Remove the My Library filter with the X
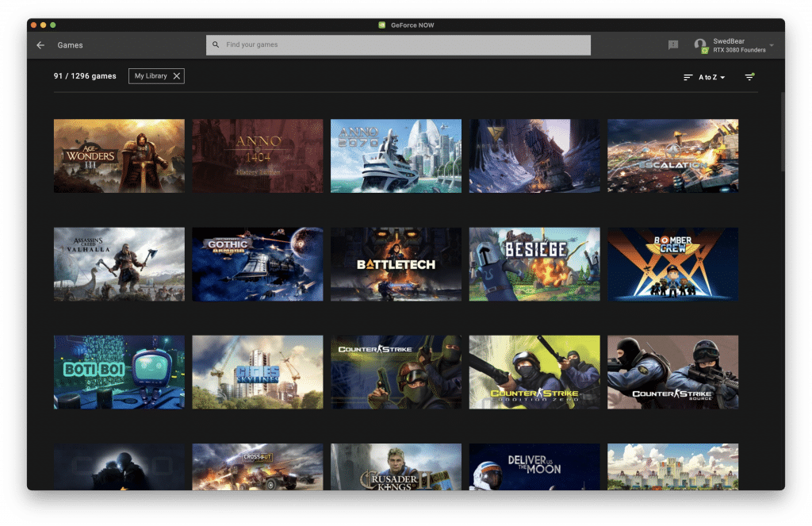The image size is (812, 526). coord(177,76)
